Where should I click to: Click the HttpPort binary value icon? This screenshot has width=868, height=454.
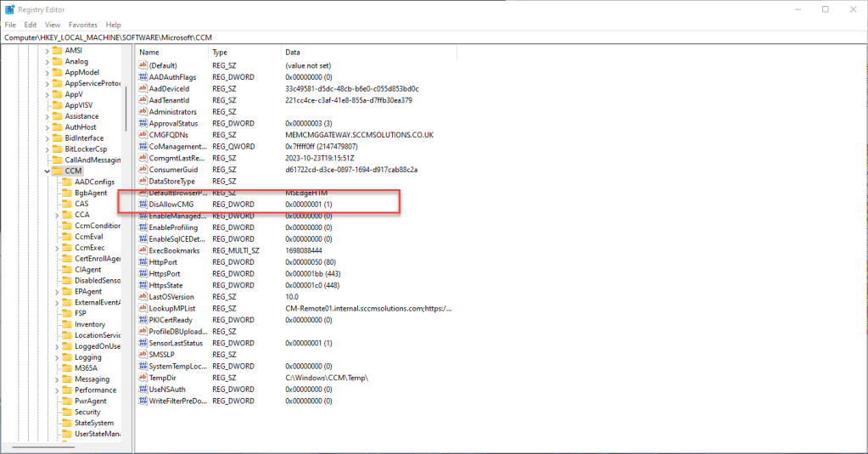[143, 262]
